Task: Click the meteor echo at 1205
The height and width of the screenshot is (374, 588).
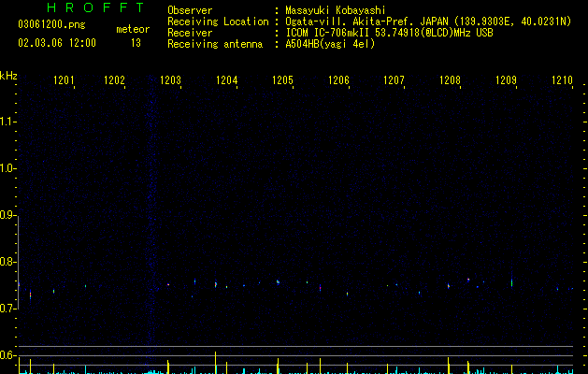Action: [278, 281]
